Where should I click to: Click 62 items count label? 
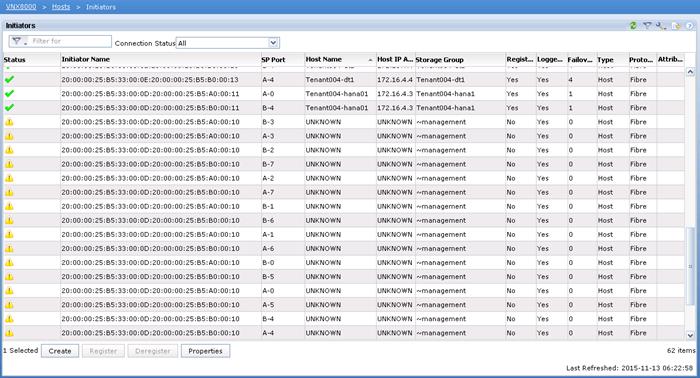pyautogui.click(x=681, y=350)
